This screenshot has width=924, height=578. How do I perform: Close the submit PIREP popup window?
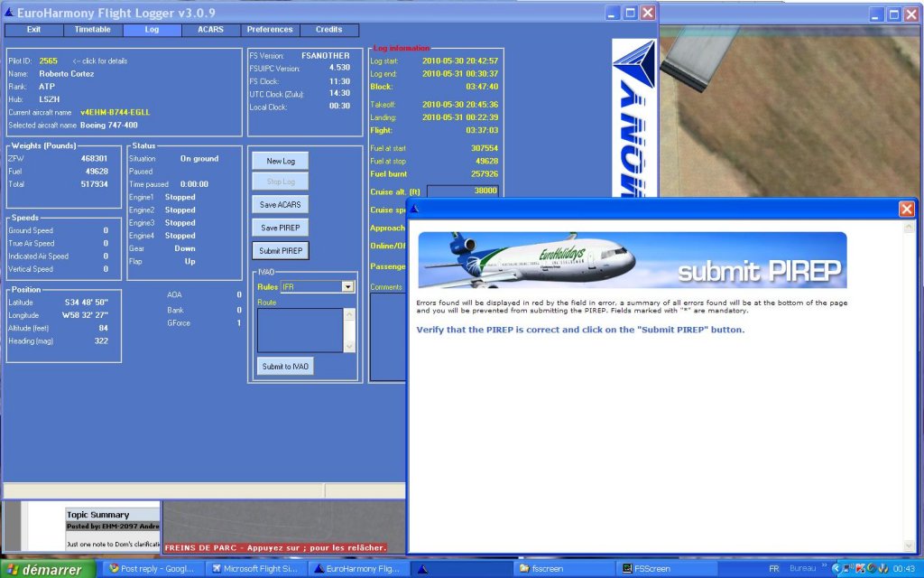tap(906, 209)
